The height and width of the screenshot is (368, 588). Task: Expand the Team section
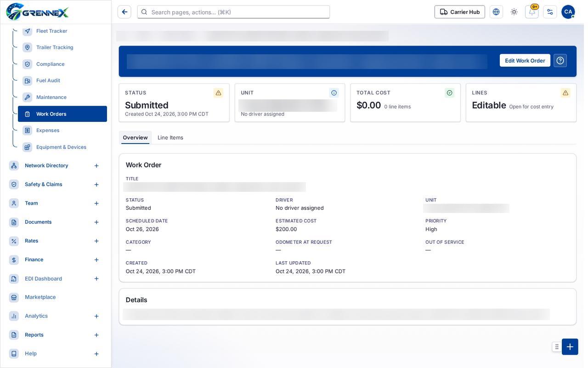[96, 203]
